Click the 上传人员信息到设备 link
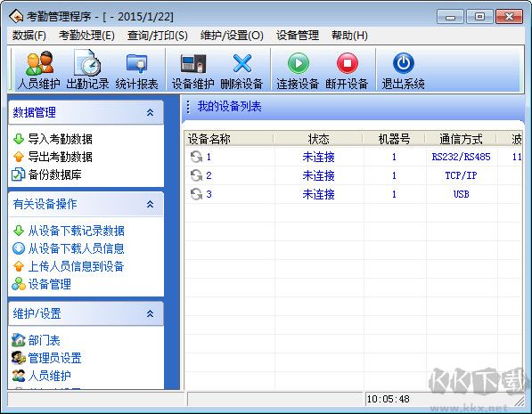532x414 pixels. 76,266
